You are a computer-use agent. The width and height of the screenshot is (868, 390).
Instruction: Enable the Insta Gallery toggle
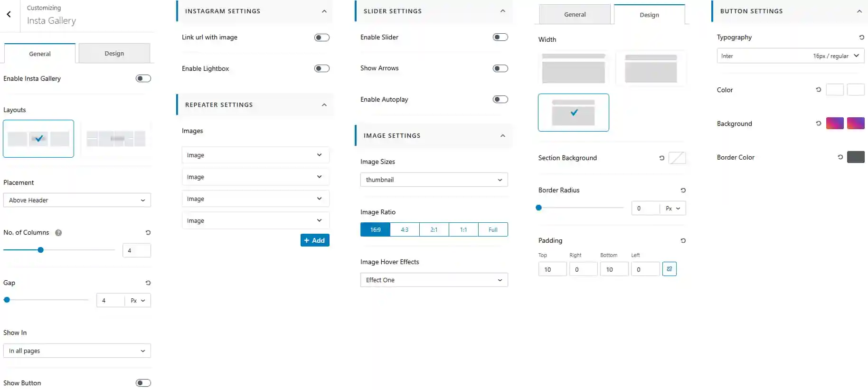[143, 78]
